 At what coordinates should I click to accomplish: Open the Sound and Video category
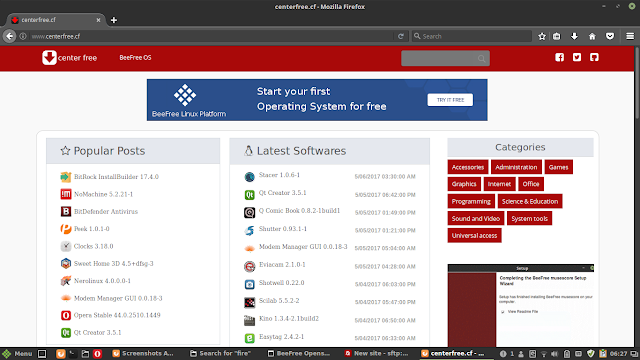pos(476,218)
